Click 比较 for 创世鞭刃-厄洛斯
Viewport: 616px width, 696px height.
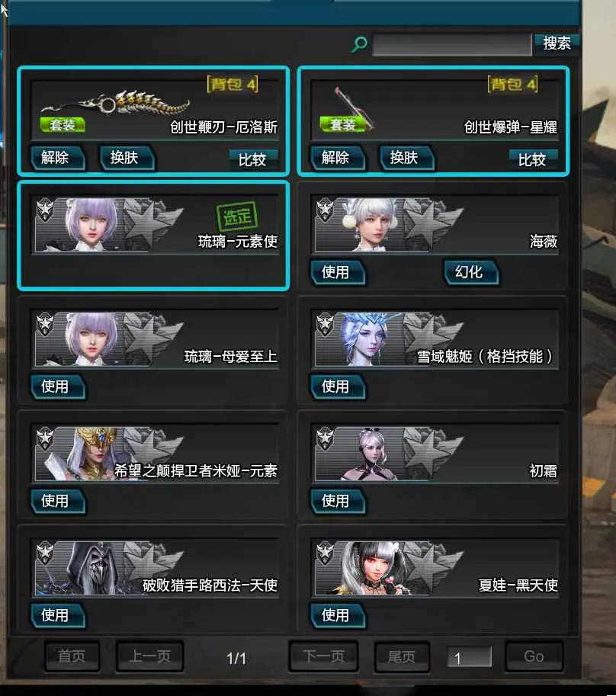pyautogui.click(x=253, y=159)
